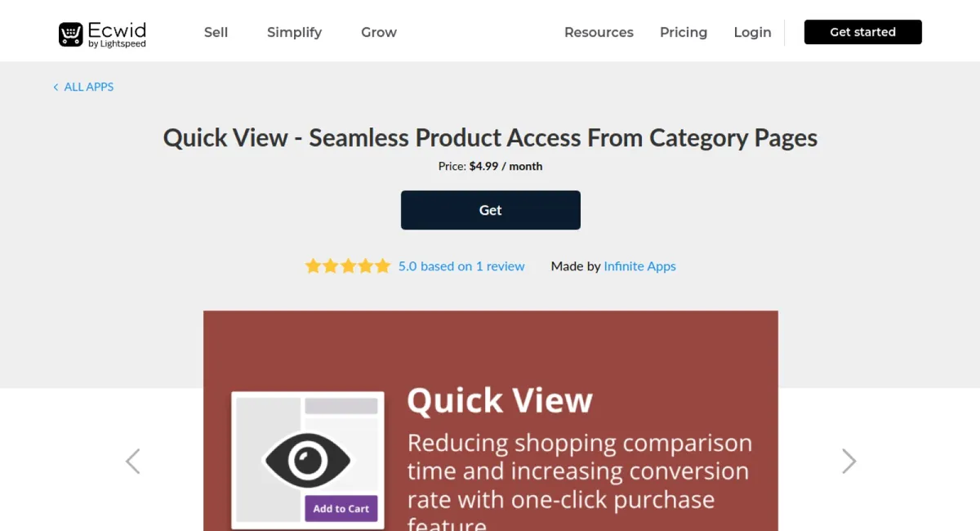Screen dimensions: 980x531
Task: Click the third star of the review rating
Action: tap(348, 265)
